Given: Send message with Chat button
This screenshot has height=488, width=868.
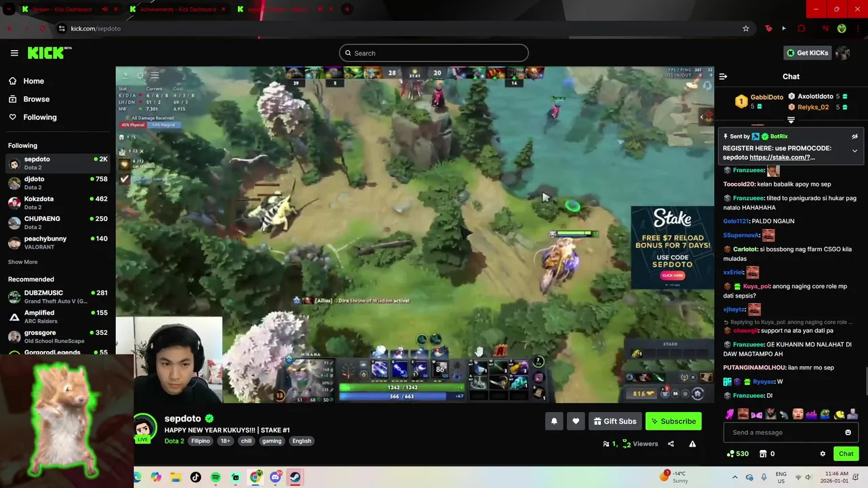Looking at the screenshot, I should click(846, 453).
